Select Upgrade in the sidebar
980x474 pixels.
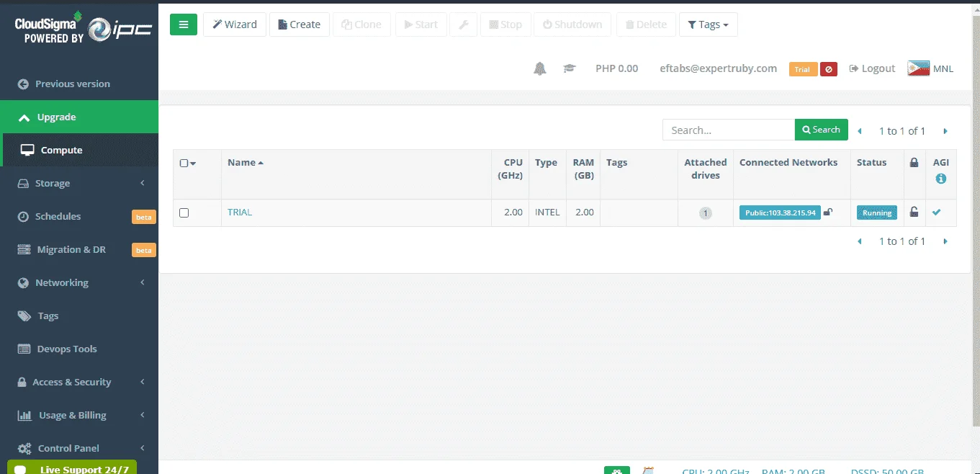[79, 117]
